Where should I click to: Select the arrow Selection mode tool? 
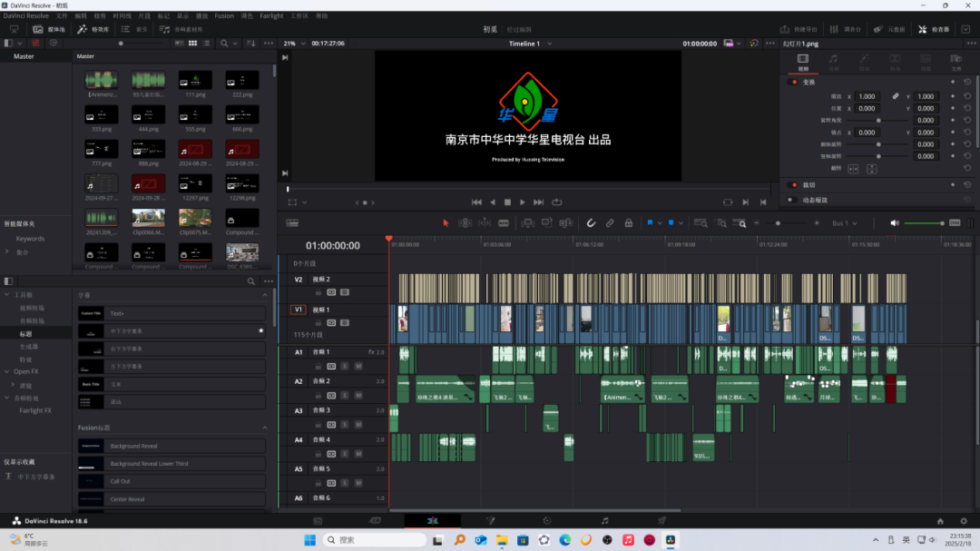point(446,223)
